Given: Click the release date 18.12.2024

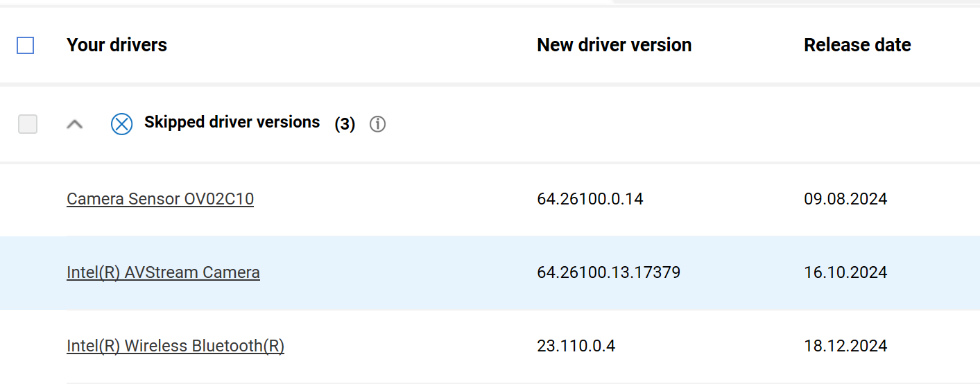Looking at the screenshot, I should (845, 346).
